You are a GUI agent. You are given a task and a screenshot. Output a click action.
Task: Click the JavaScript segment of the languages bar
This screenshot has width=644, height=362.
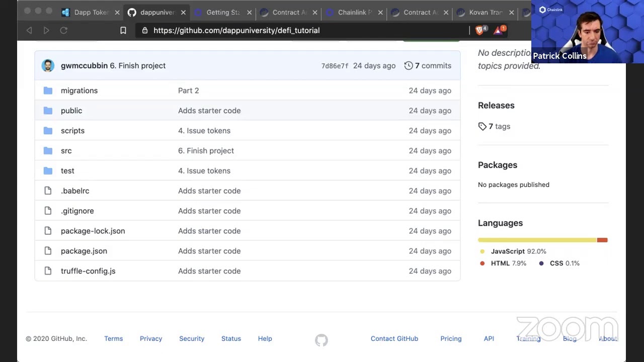537,240
